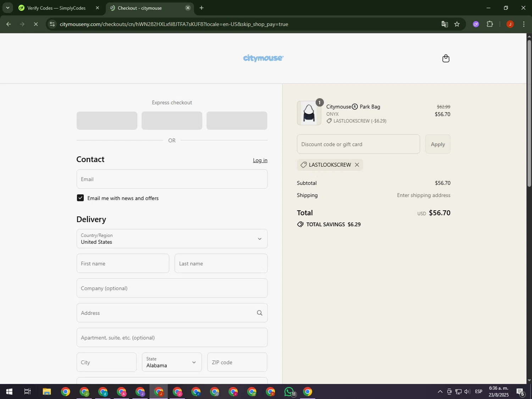Open the Chrome profile avatar J
This screenshot has height=399, width=532.
click(x=510, y=24)
